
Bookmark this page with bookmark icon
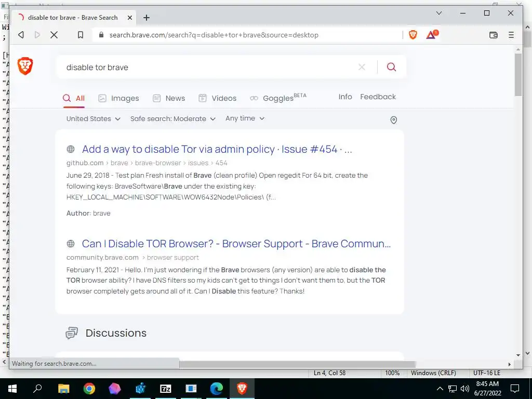81,35
